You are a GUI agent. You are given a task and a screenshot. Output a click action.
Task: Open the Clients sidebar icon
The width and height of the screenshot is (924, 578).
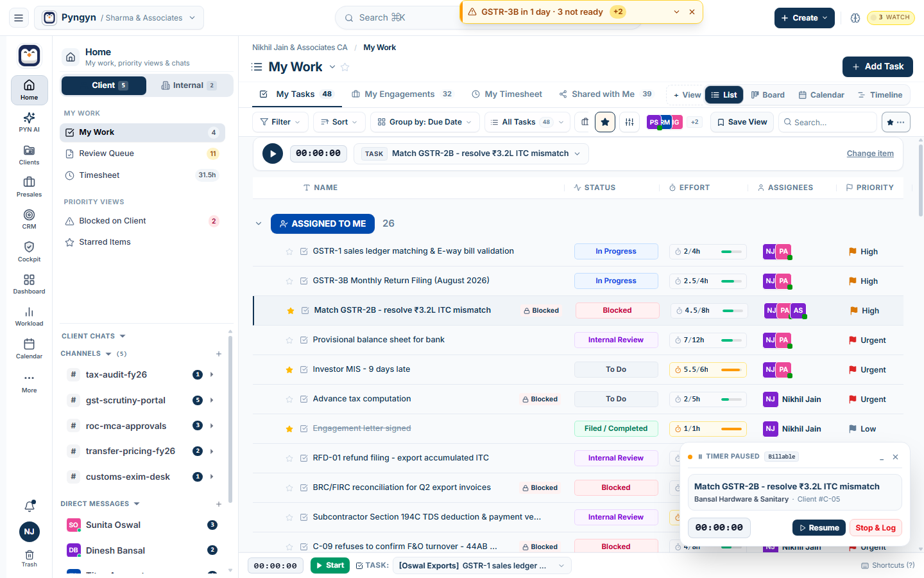pyautogui.click(x=29, y=154)
